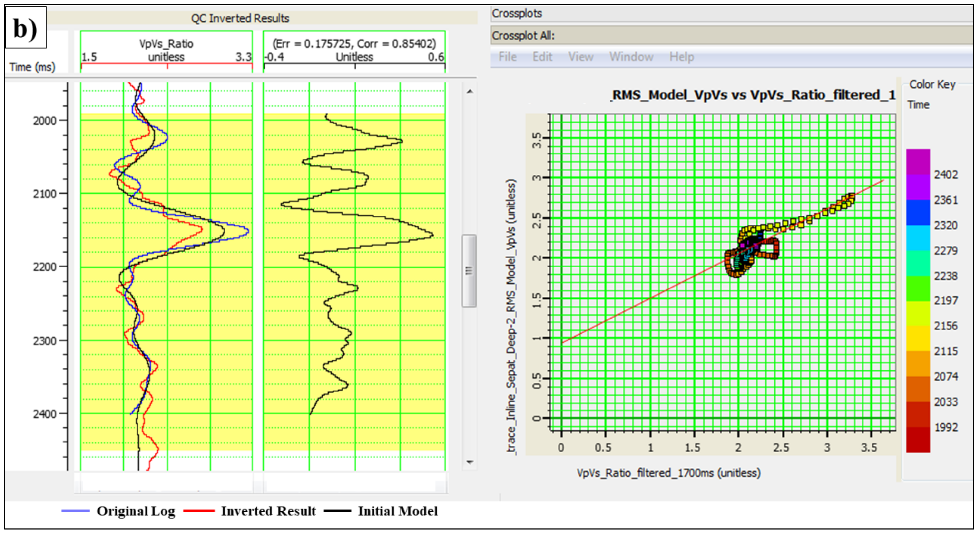
Task: Click the scroll up arrow of log panel
Action: 470,91
